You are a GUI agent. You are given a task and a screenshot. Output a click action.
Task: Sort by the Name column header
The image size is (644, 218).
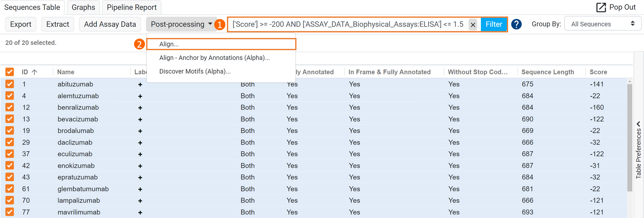coord(66,72)
